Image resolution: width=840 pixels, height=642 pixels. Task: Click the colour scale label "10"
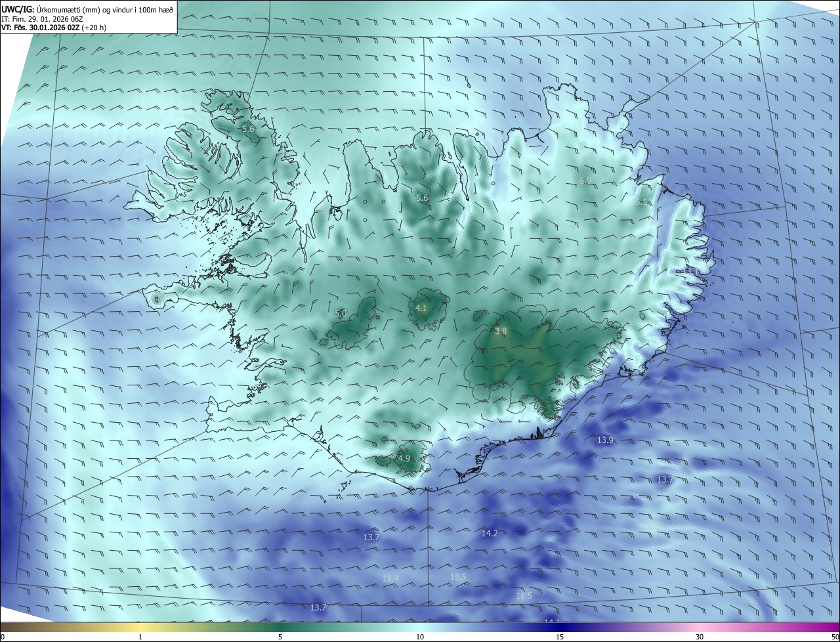point(420,637)
